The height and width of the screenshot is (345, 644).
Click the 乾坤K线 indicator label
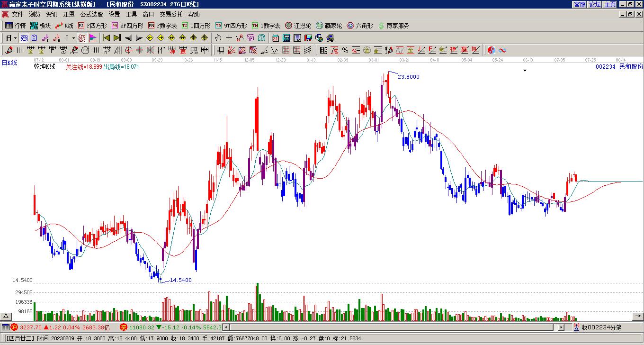(45, 67)
